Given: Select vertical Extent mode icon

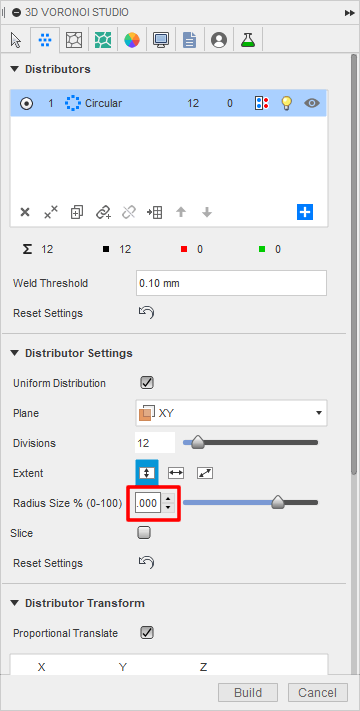Looking at the screenshot, I should (147, 473).
